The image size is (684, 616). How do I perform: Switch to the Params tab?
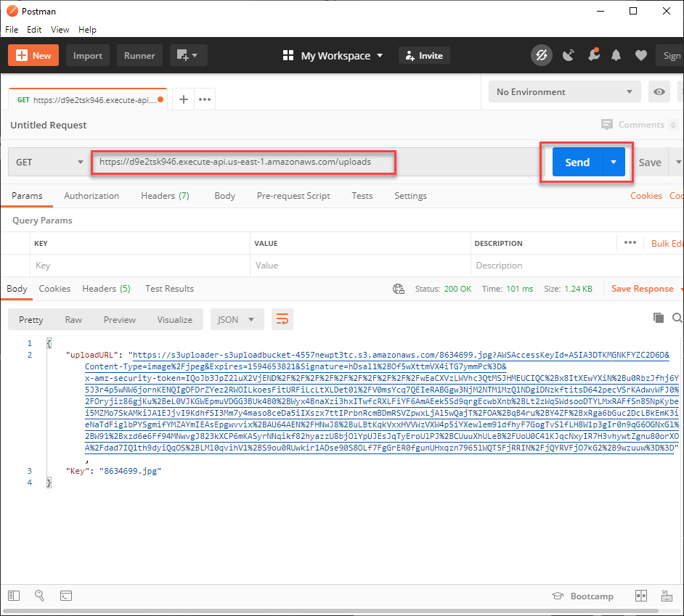tap(27, 196)
